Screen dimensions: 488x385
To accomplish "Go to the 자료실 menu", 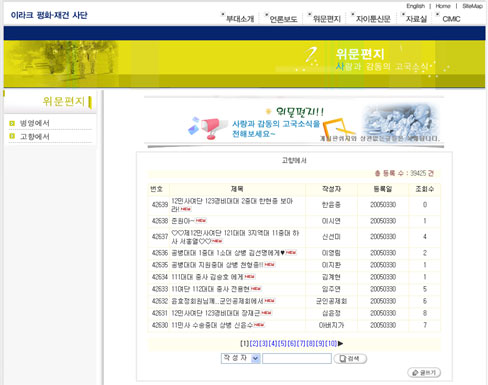I will click(x=416, y=19).
